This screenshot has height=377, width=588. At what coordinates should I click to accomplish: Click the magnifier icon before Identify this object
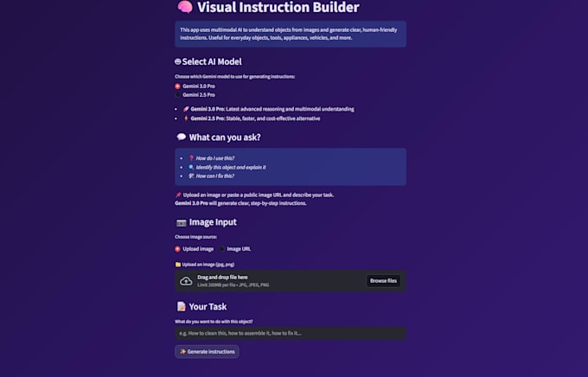[191, 167]
